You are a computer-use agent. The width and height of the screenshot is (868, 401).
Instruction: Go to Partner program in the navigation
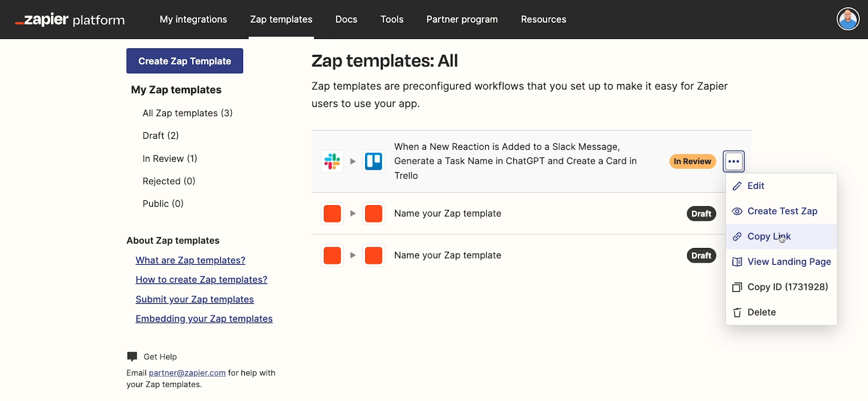tap(462, 20)
